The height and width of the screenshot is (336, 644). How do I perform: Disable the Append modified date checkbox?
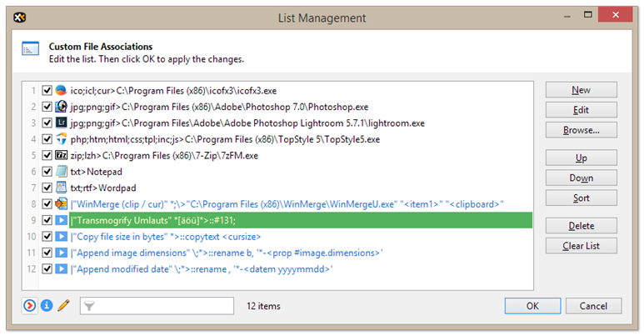coord(47,269)
